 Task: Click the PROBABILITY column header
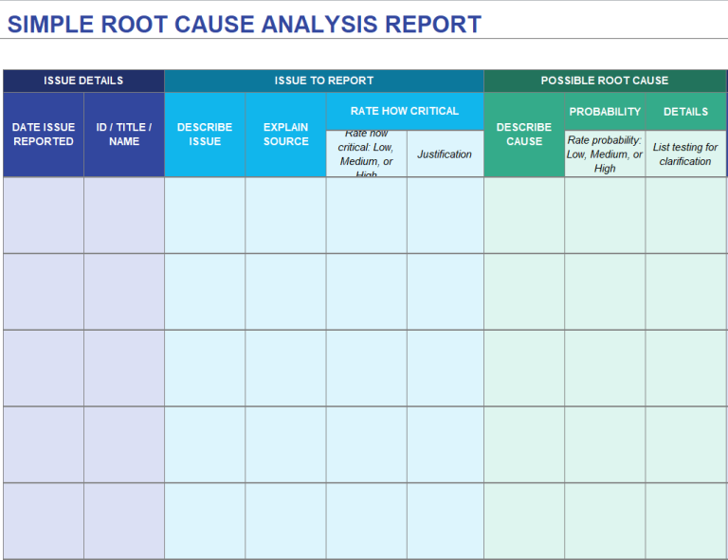(605, 112)
